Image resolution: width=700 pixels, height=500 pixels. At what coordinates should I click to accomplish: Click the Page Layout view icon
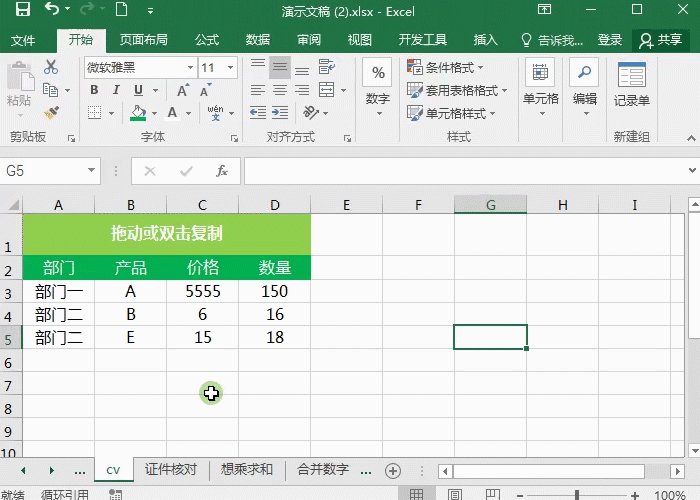(x=455, y=495)
